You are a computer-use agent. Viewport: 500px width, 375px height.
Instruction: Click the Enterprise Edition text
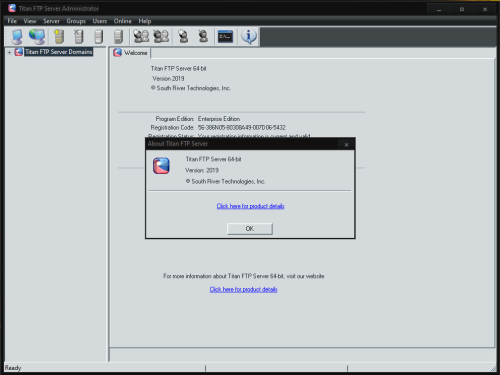point(219,119)
